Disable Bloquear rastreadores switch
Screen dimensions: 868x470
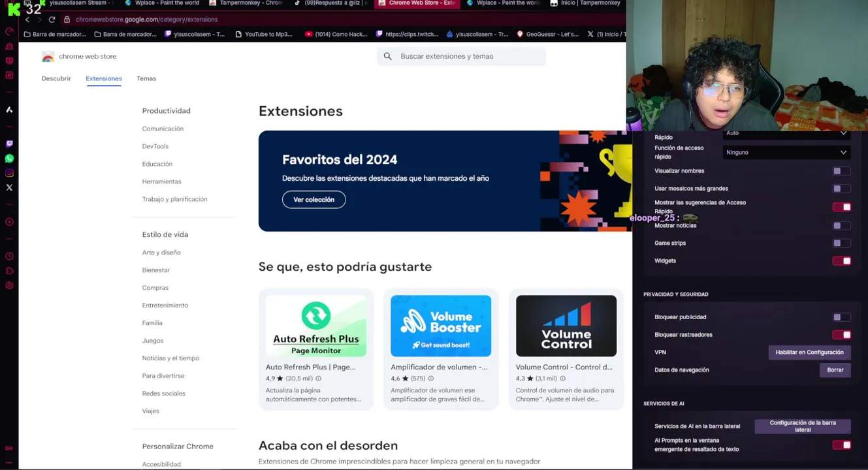pyautogui.click(x=841, y=335)
